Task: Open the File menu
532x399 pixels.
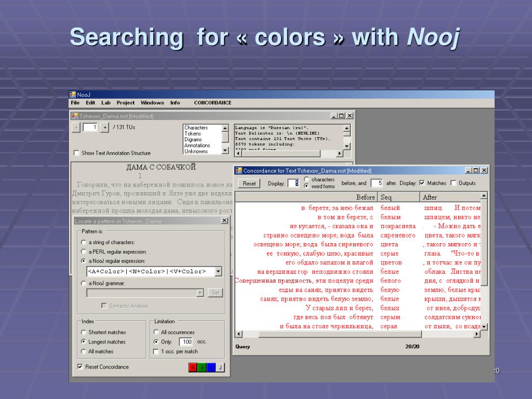Action: [x=75, y=103]
